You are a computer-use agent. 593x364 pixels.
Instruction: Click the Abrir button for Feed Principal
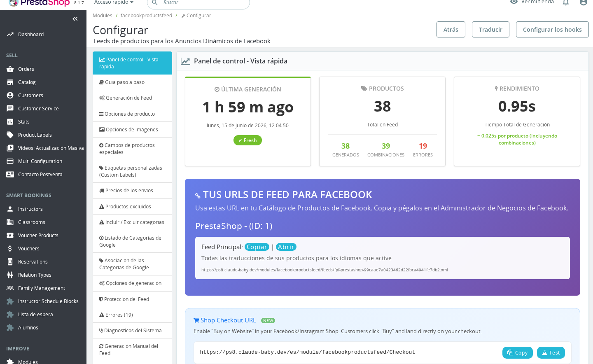(286, 247)
